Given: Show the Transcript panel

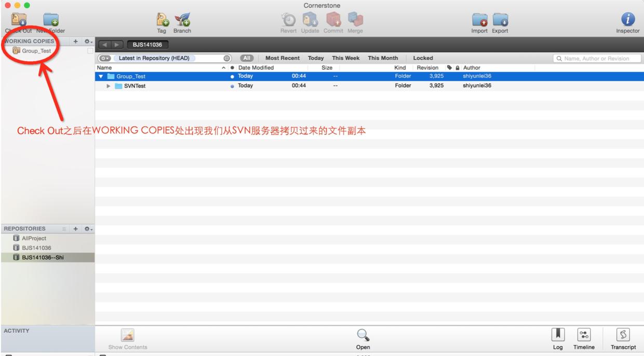Looking at the screenshot, I should pos(623,337).
